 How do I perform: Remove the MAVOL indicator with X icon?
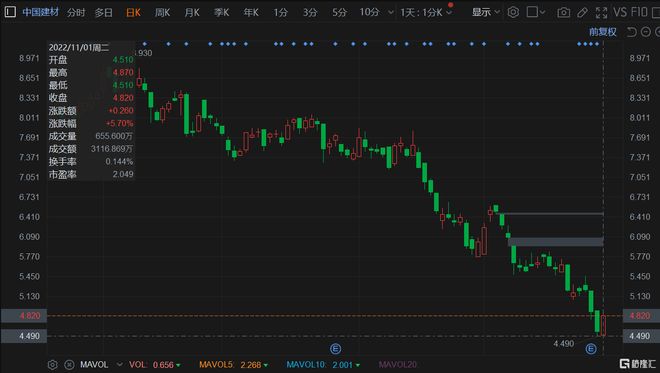coord(69,365)
